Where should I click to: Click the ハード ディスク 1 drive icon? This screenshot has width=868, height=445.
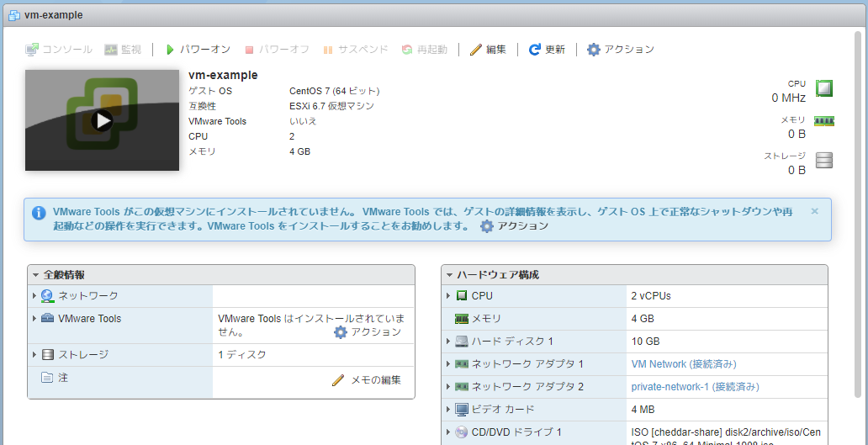[462, 341]
